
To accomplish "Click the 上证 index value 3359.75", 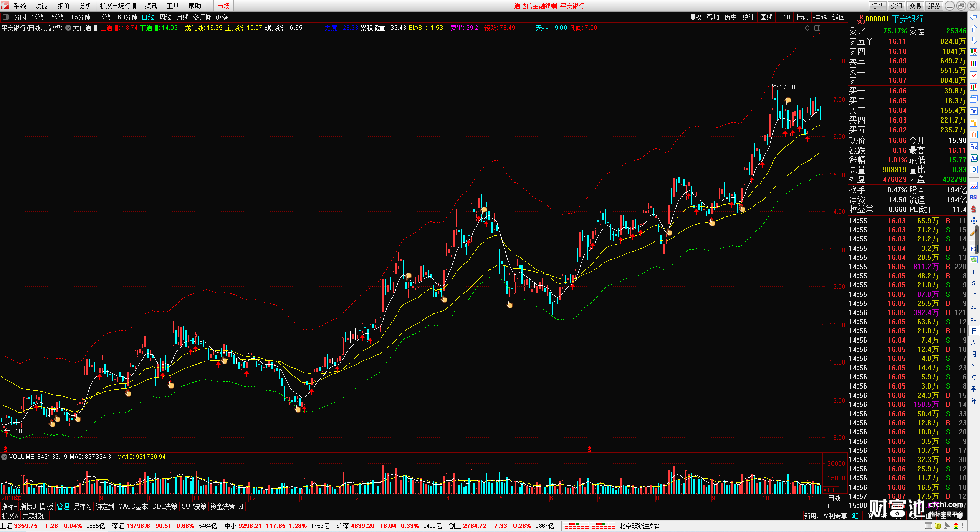I will (x=26, y=526).
